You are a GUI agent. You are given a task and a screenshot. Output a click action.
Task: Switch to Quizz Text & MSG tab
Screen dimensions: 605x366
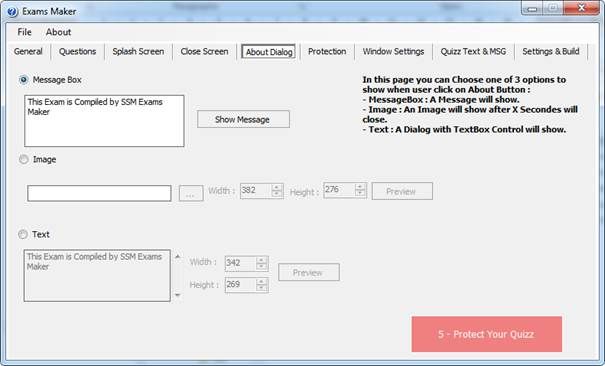(473, 51)
